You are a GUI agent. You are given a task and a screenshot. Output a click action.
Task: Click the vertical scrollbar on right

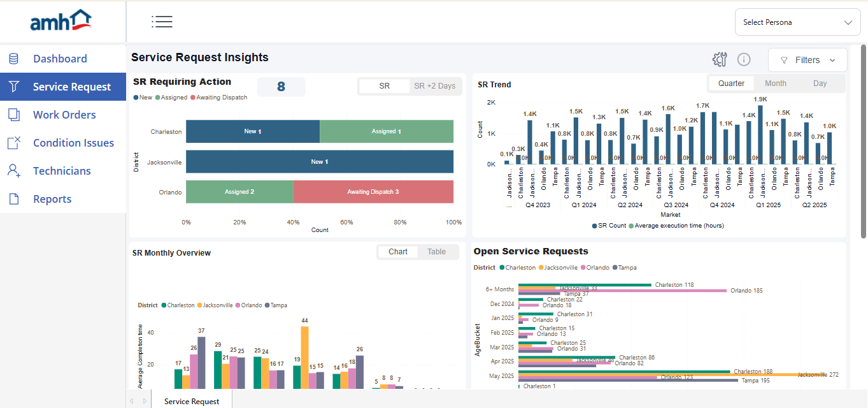click(863, 140)
